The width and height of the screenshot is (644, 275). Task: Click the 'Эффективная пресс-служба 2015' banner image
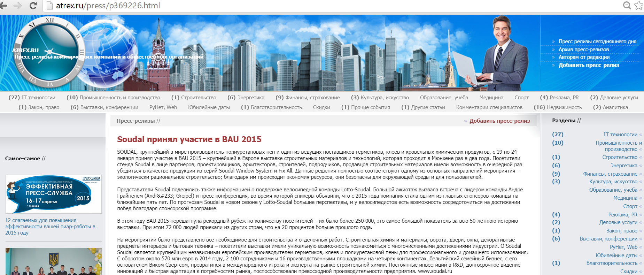coord(53,194)
